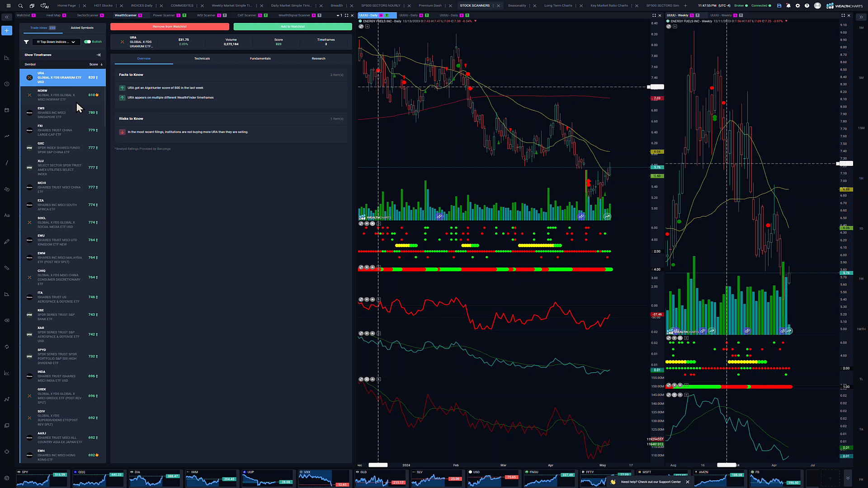
Task: Click the Weekly chart time-axis slider handle
Action: pyautogui.click(x=726, y=465)
